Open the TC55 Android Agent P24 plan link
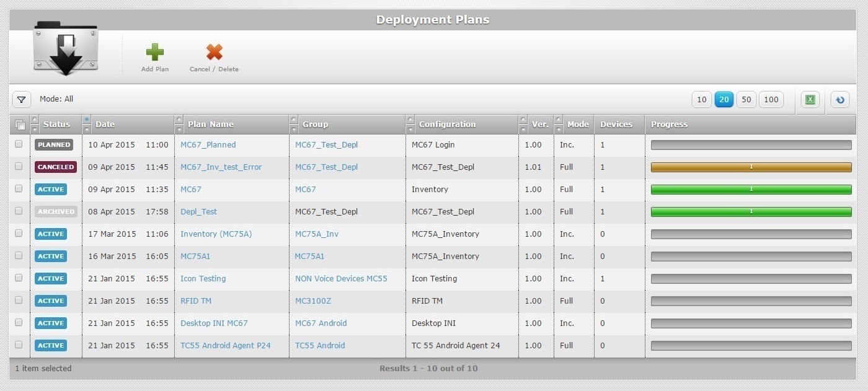The height and width of the screenshot is (391, 868). (x=226, y=345)
